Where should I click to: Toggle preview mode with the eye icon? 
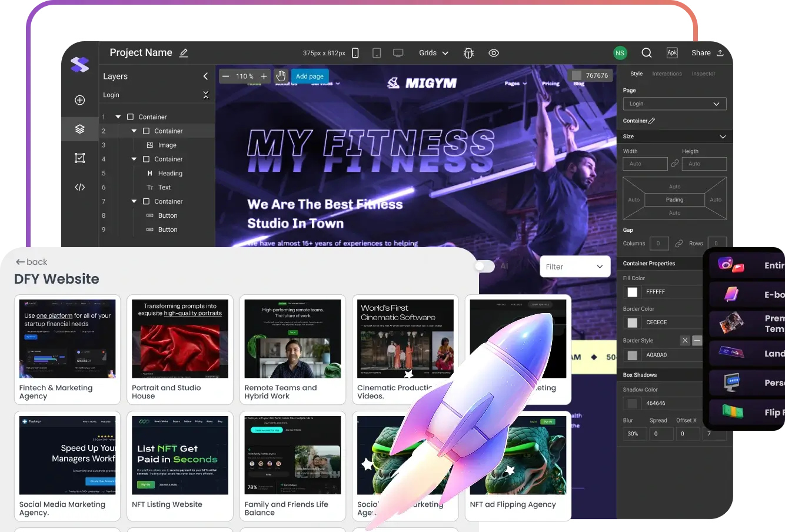tap(494, 53)
